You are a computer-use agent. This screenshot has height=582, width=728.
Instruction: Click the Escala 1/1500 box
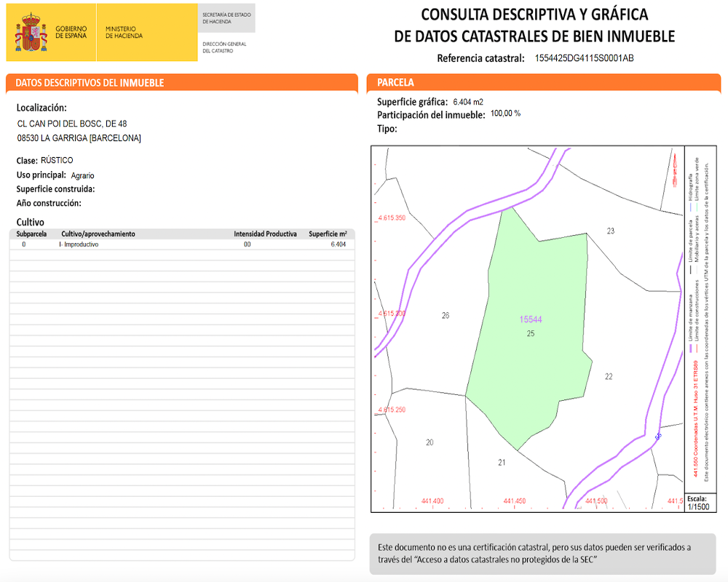click(699, 503)
